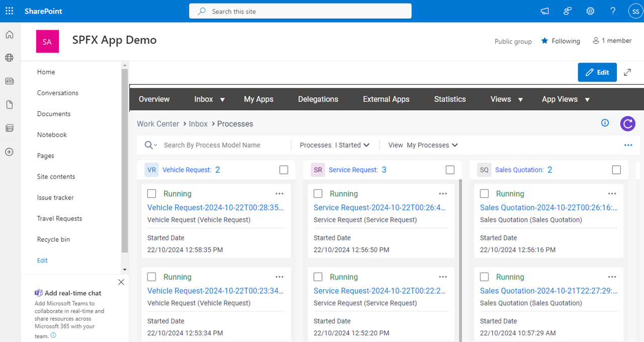The height and width of the screenshot is (342, 644).
Task: Click the Search this site box
Action: pos(300,11)
